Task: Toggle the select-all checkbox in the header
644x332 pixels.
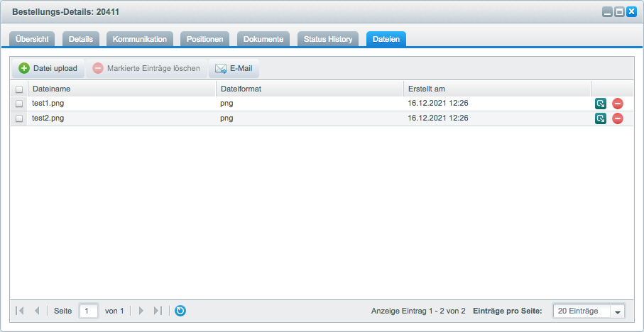Action: point(19,89)
